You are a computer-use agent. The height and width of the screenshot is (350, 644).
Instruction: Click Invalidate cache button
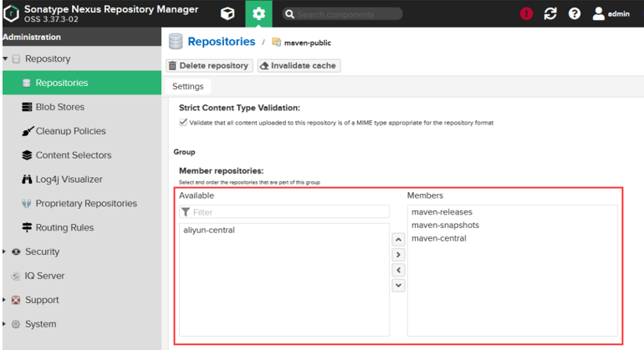(299, 66)
